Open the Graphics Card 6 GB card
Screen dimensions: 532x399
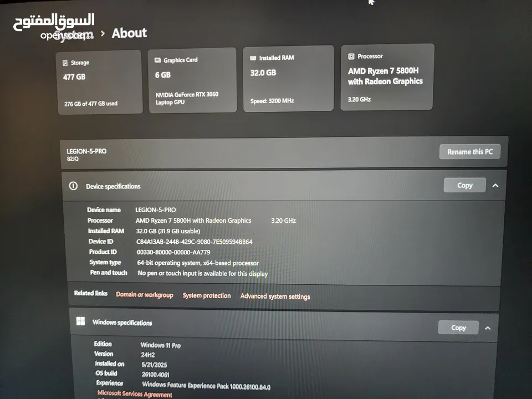(x=192, y=80)
